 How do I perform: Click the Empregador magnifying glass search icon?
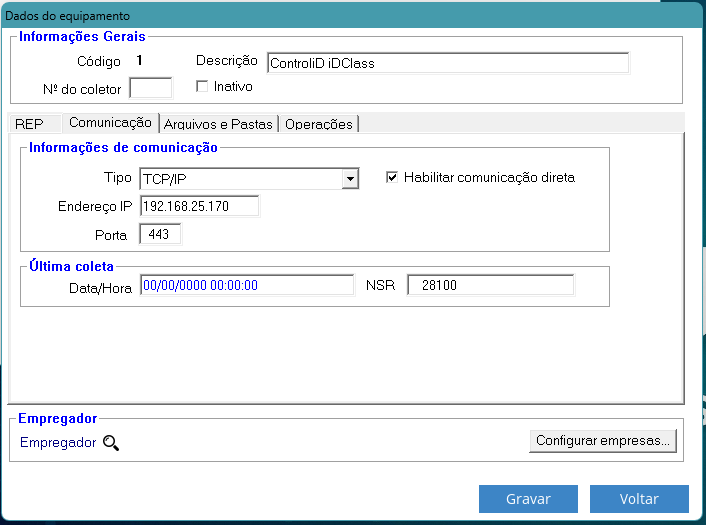[x=110, y=442]
